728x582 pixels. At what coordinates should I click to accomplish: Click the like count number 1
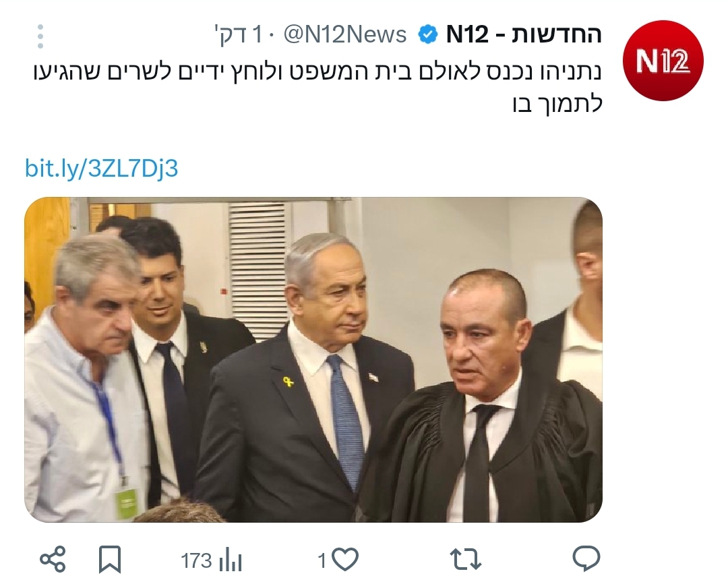pyautogui.click(x=322, y=561)
